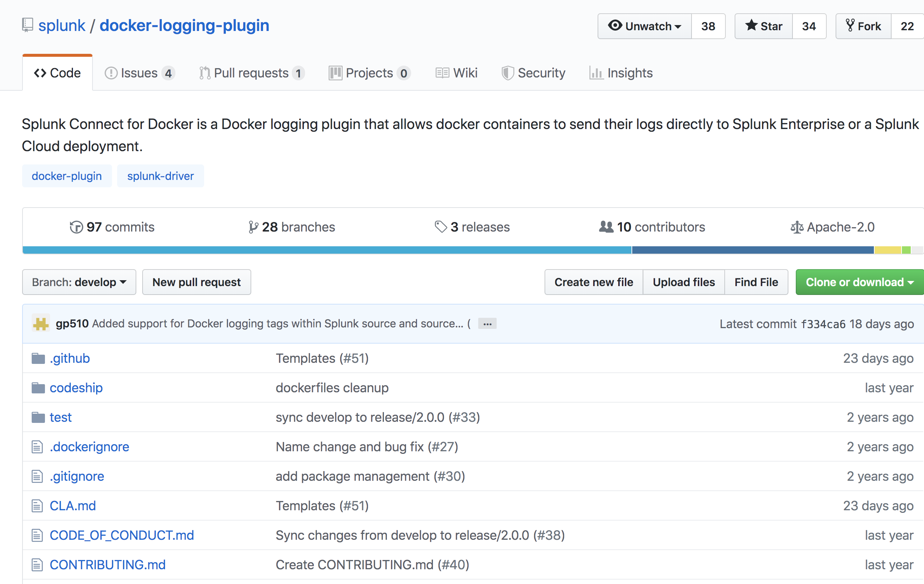Image resolution: width=924 pixels, height=584 pixels.
Task: Click the codeship folder icon
Action: point(38,388)
